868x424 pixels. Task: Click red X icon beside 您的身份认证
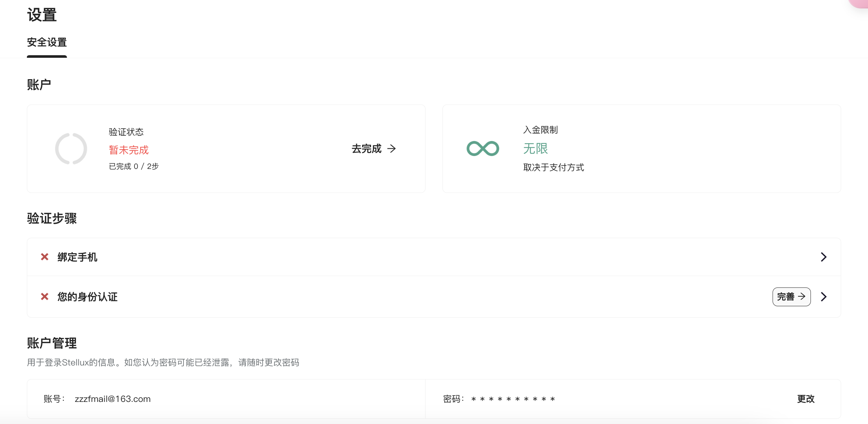[45, 297]
